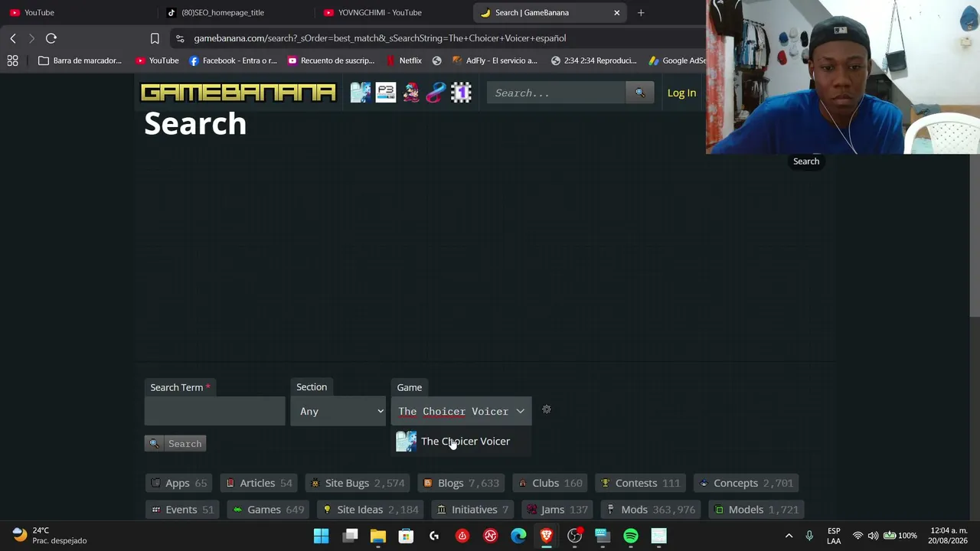Viewport: 980px width, 551px height.
Task: Click the browser address bar URL
Action: click(380, 38)
